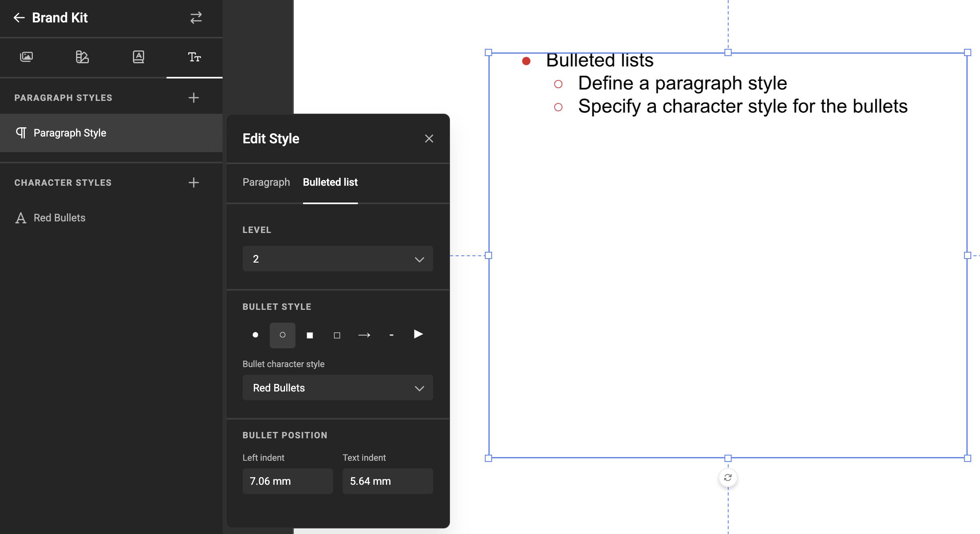
Task: Expand the Red Bullets selector
Action: (x=419, y=387)
